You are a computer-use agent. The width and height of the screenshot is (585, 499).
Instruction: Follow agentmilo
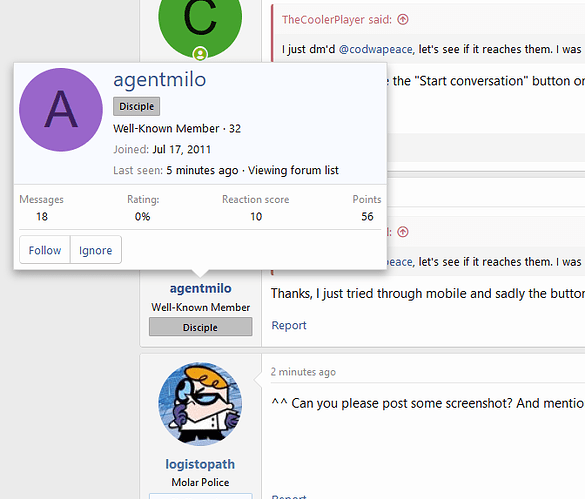click(x=45, y=250)
